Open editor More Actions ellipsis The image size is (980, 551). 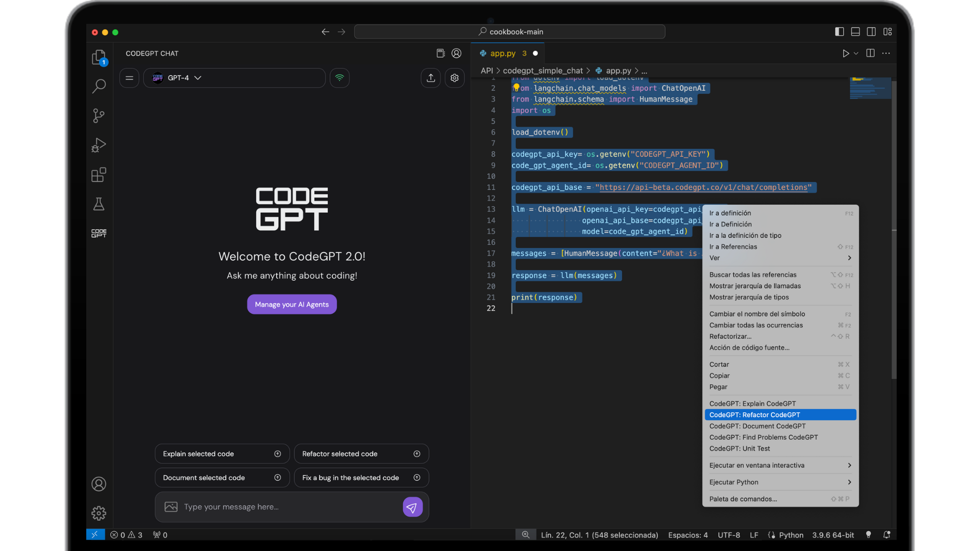(x=886, y=53)
